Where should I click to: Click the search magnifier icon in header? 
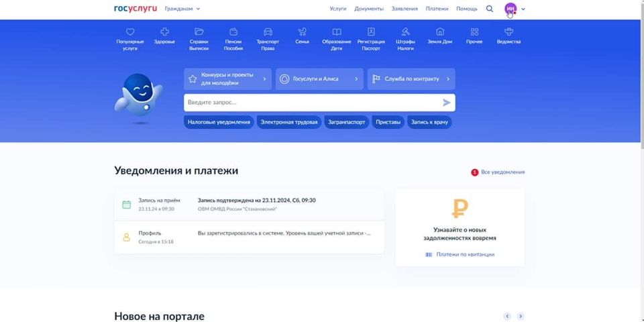[x=490, y=9]
